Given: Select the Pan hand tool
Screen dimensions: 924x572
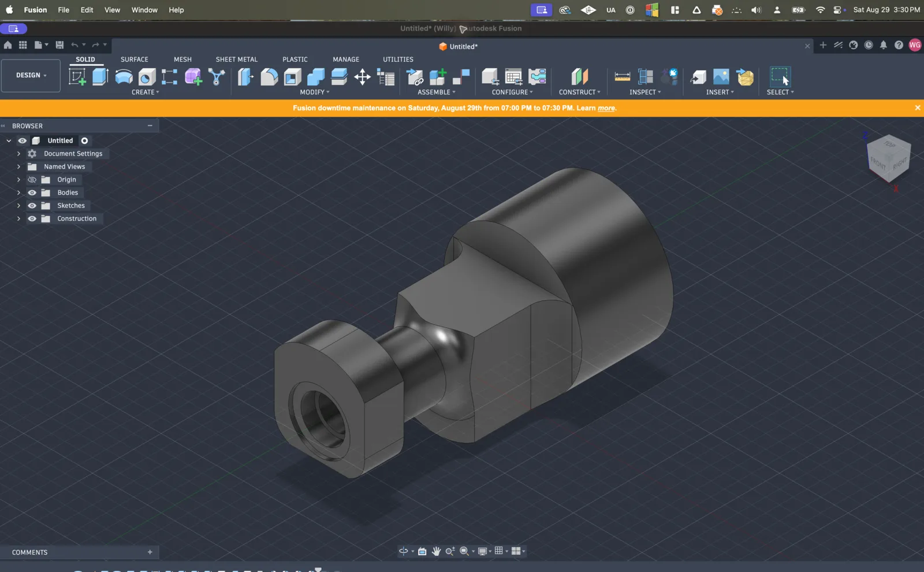Looking at the screenshot, I should 436,551.
